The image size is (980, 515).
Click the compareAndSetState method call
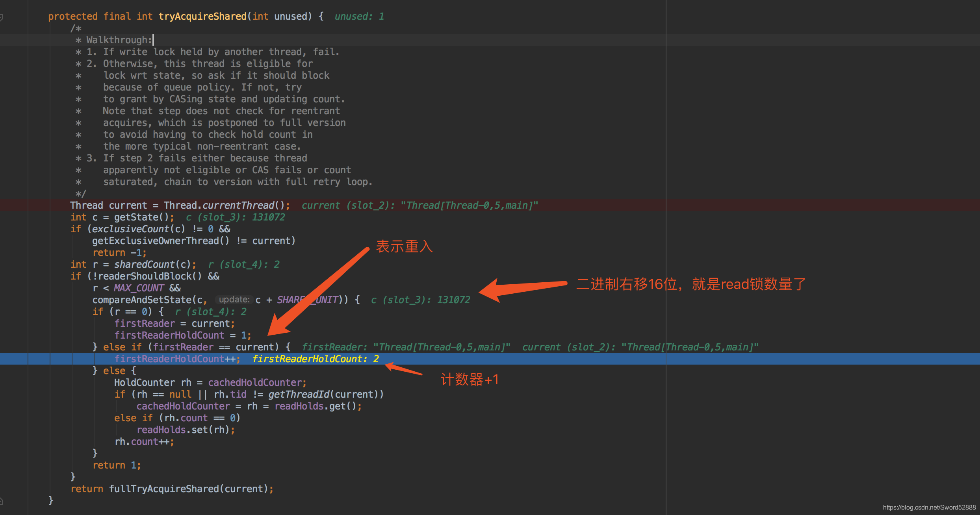coord(142,300)
